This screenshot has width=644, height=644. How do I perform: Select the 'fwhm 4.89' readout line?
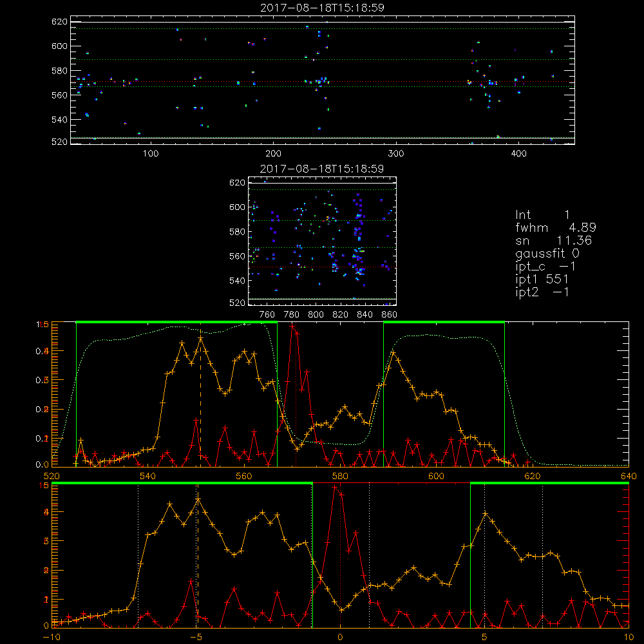(x=556, y=227)
